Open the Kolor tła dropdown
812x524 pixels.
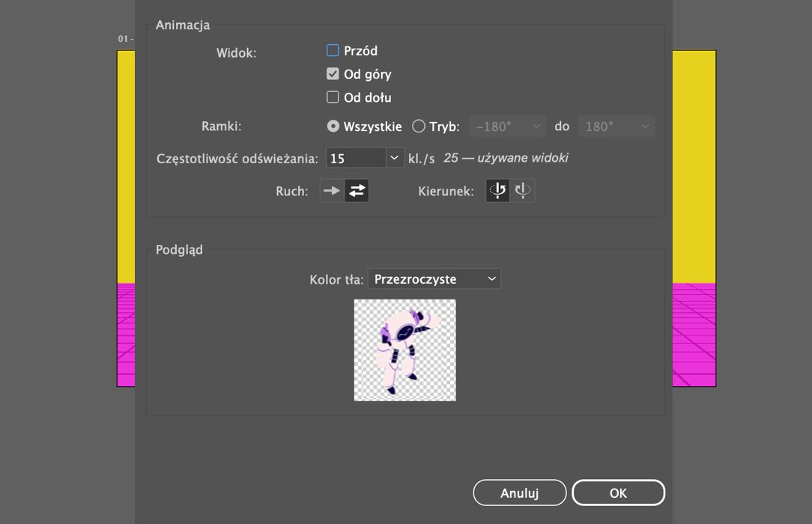pos(434,279)
